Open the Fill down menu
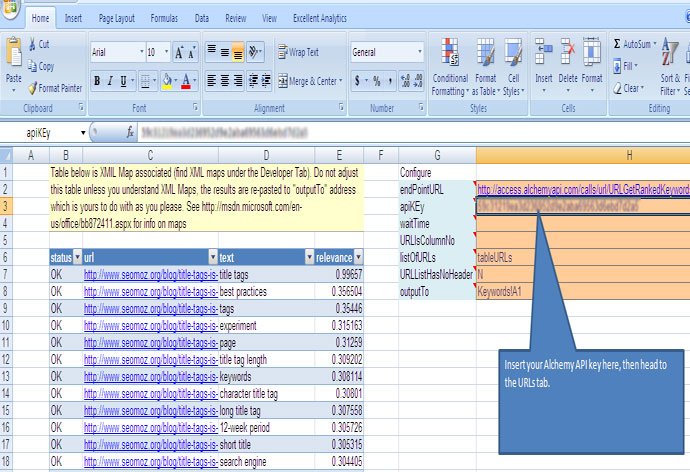The image size is (690, 472). coord(625,66)
